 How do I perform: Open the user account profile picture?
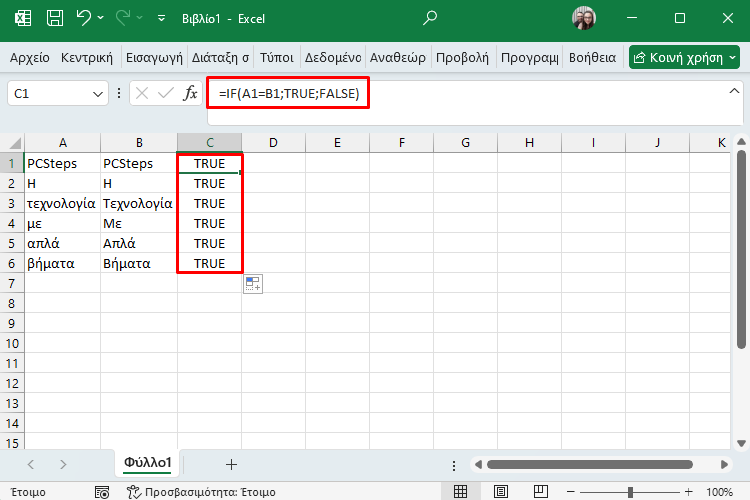(584, 18)
